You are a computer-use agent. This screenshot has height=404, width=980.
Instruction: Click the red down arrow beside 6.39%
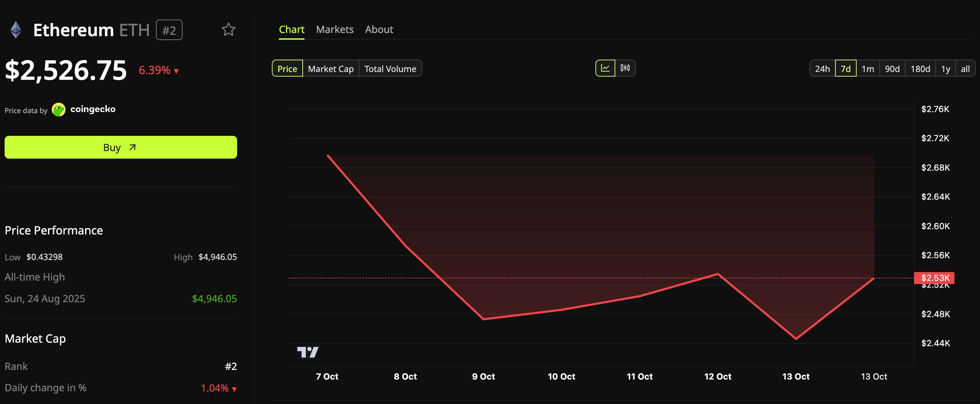pyautogui.click(x=176, y=71)
